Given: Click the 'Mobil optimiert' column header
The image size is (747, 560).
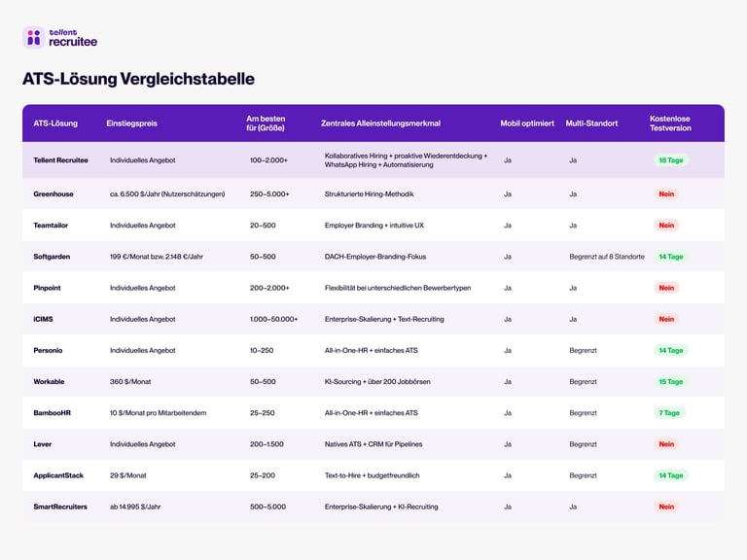Looking at the screenshot, I should 527,123.
